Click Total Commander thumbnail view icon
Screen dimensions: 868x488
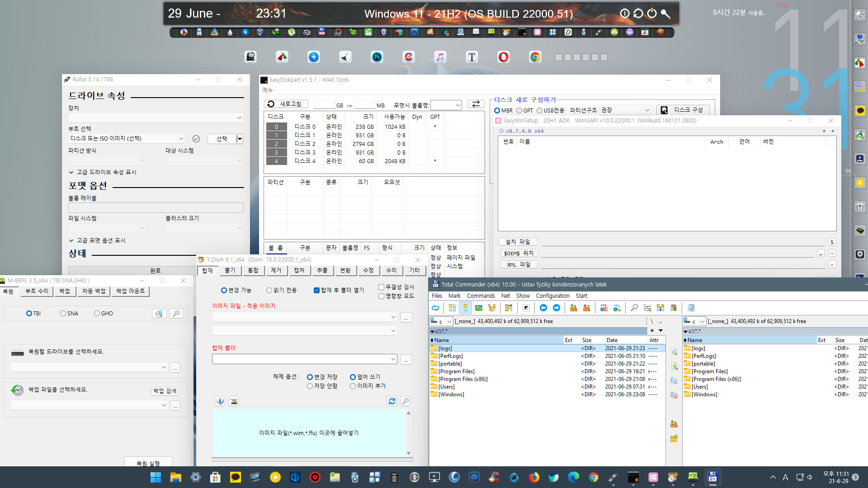coord(479,308)
